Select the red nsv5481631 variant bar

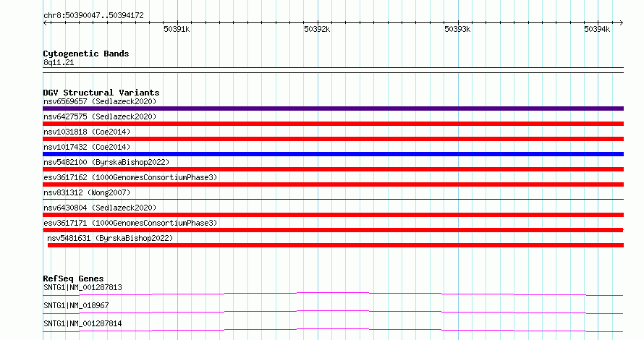[x=336, y=245]
